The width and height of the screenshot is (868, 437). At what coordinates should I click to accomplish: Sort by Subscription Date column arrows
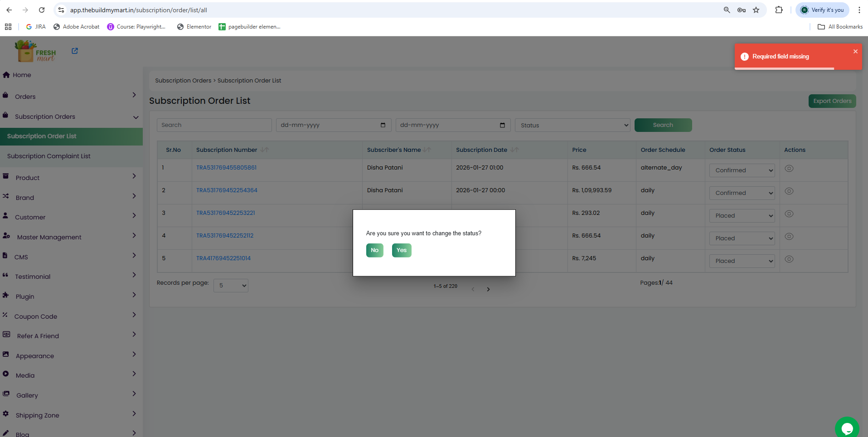514,150
